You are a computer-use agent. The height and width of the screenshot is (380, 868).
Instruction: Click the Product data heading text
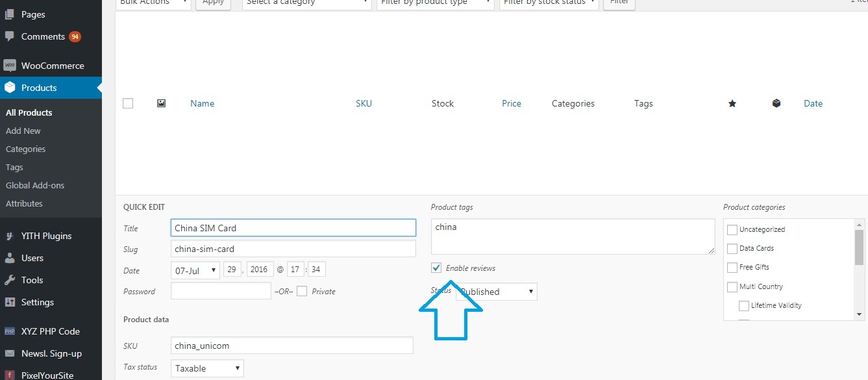[x=146, y=320]
